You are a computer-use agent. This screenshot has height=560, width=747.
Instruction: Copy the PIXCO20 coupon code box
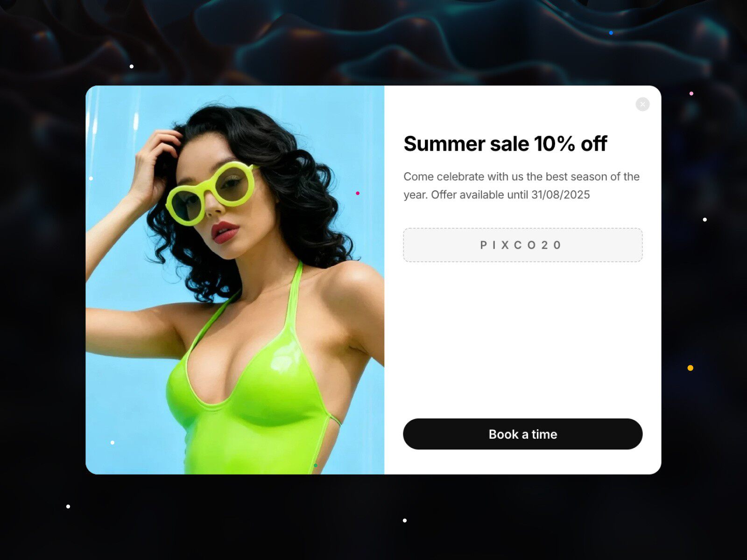coord(522,245)
